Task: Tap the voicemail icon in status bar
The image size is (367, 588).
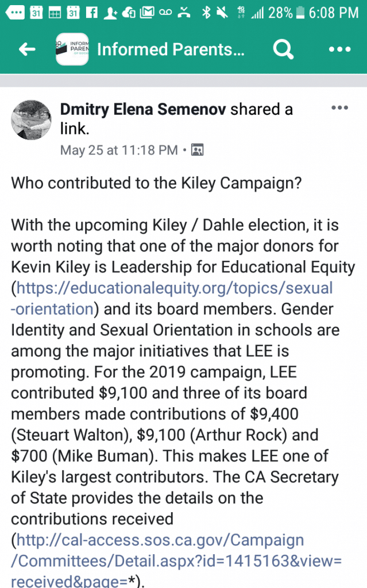Action: click(165, 12)
